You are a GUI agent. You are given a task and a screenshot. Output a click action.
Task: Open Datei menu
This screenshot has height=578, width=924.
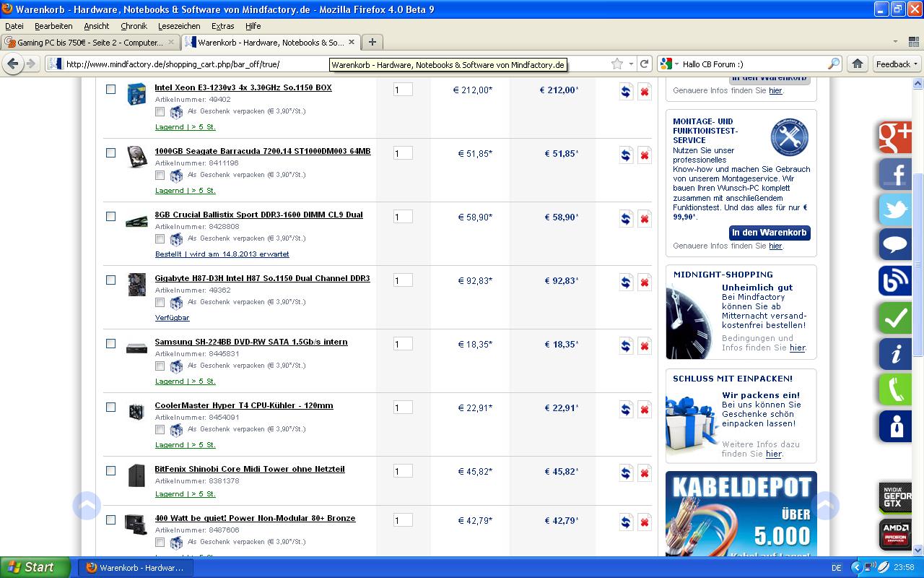tap(14, 26)
